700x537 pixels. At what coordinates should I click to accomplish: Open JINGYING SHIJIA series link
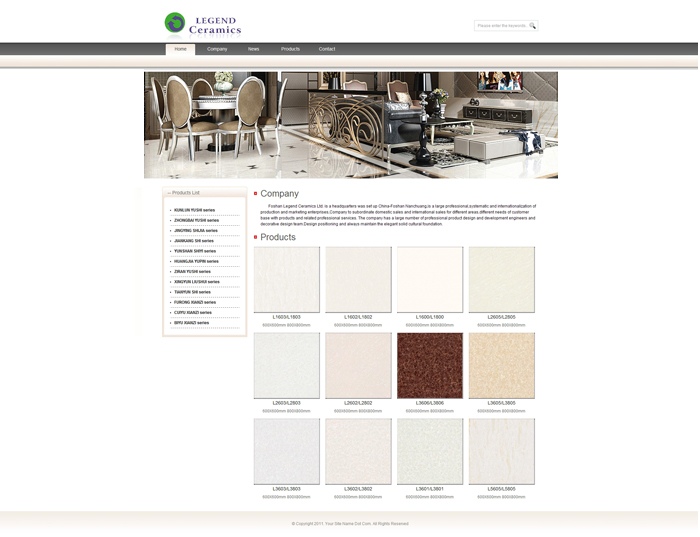click(195, 231)
